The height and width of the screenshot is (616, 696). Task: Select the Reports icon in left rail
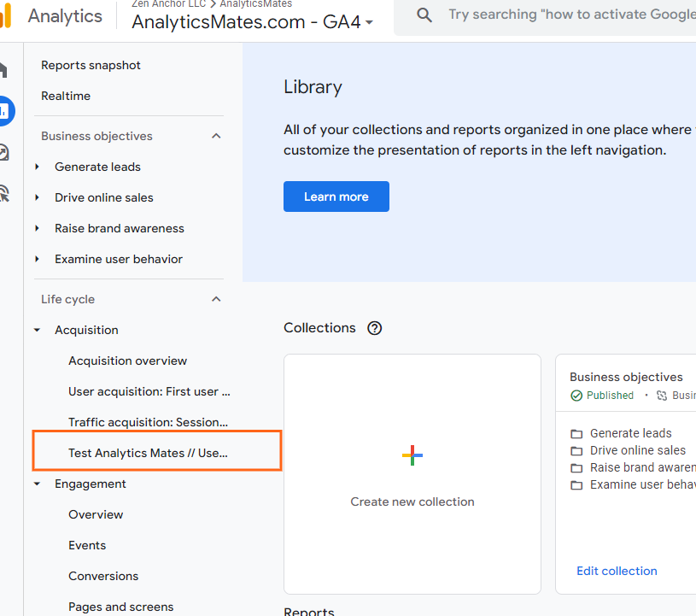coord(5,111)
